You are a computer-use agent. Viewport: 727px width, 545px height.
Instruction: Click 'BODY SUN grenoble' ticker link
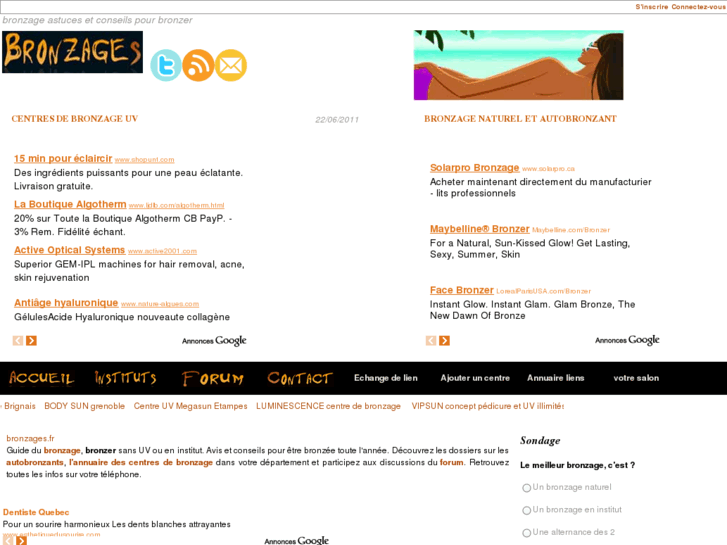tap(84, 406)
